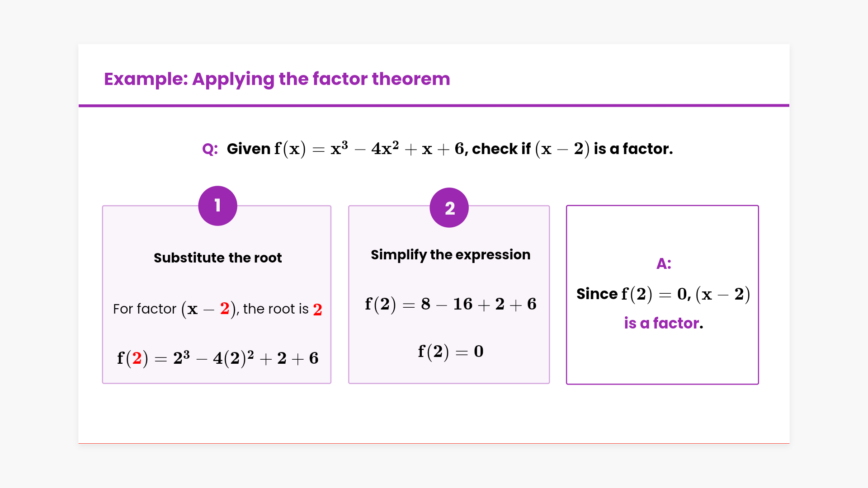Click the step 1 number badge
868x488 pixels.
click(x=217, y=206)
